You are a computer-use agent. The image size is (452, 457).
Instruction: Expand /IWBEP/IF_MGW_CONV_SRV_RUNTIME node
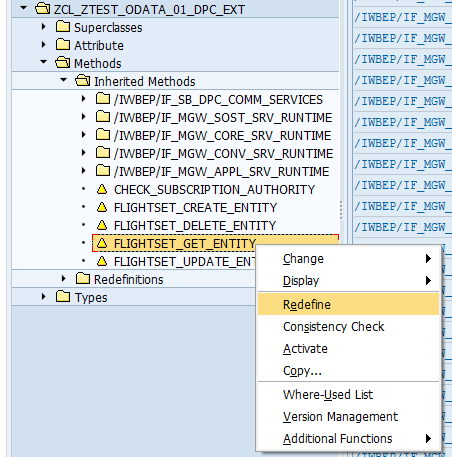coord(83,152)
